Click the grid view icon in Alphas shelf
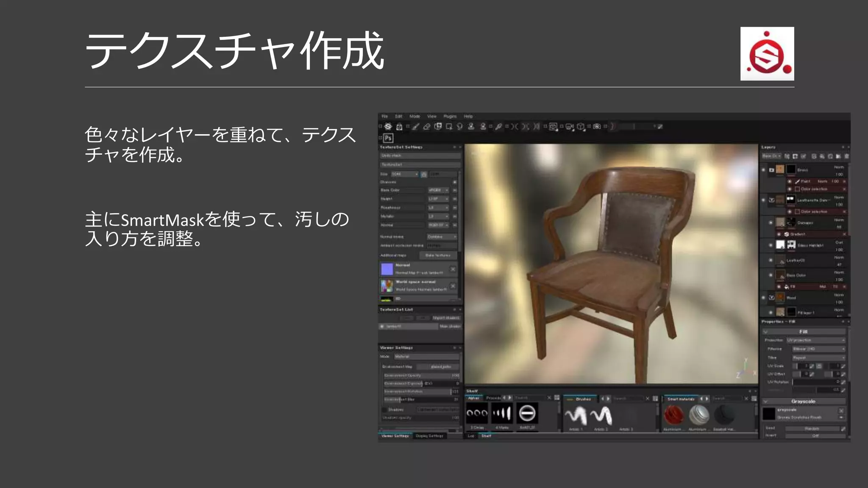Viewport: 868px width, 488px height. [557, 398]
